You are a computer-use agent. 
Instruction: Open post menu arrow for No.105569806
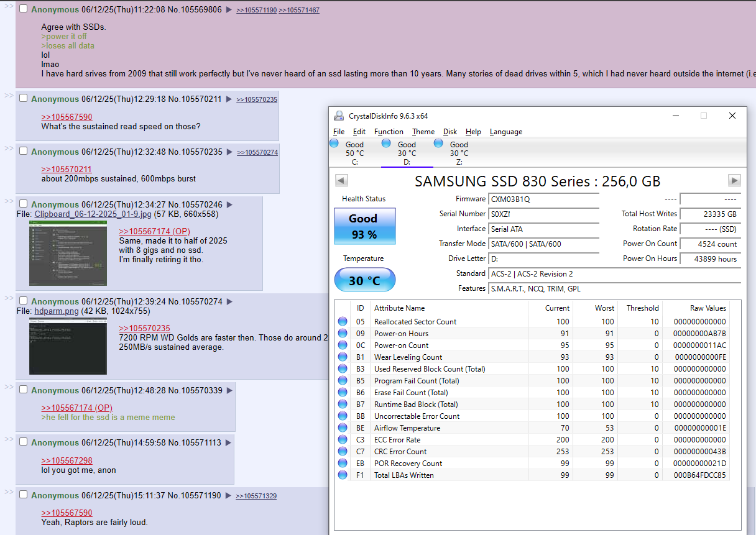229,10
